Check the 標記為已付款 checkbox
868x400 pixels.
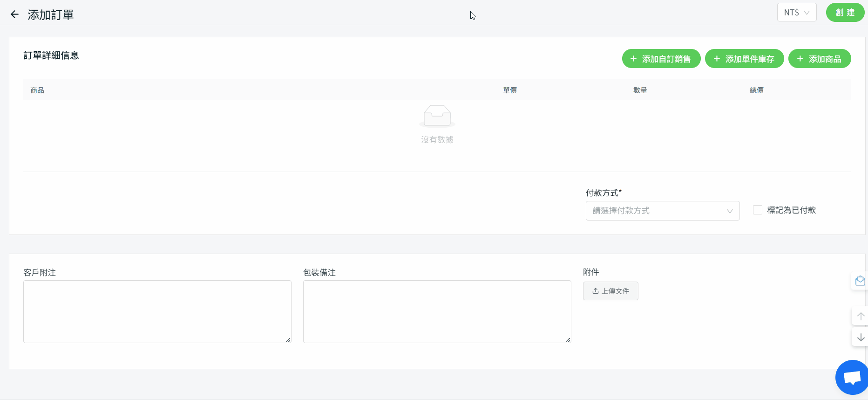(x=758, y=210)
